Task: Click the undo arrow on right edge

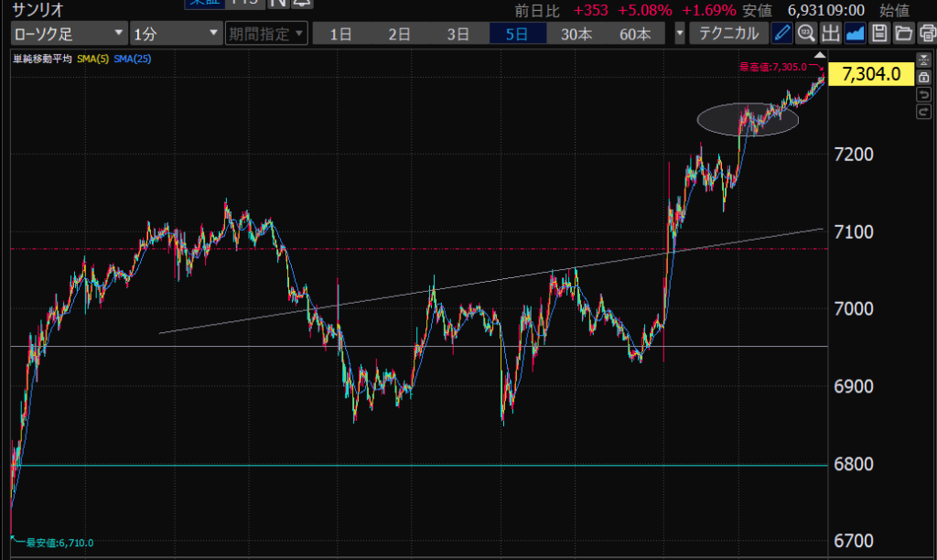Action: (922, 95)
